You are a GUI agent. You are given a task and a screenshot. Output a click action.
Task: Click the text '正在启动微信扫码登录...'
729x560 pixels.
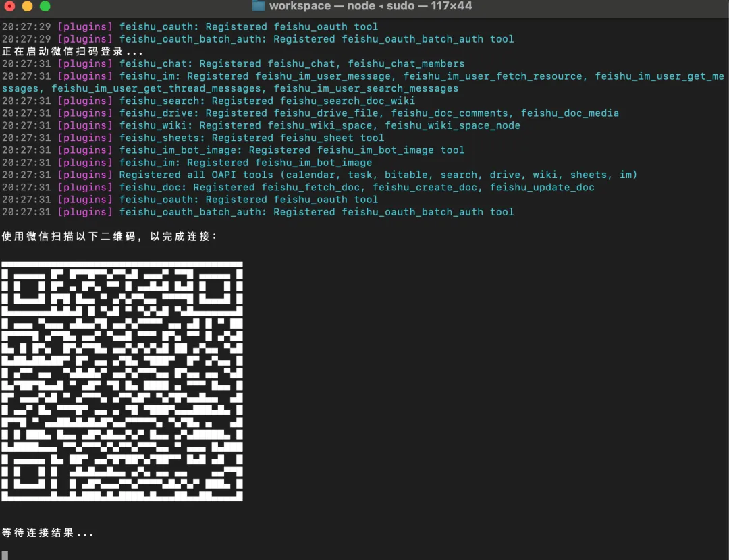tap(72, 51)
